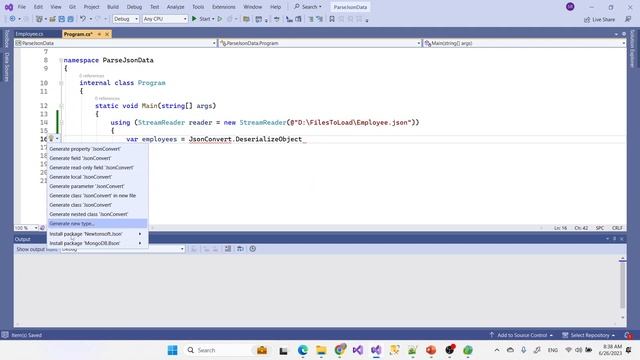Click CRLF line ending indicator
640x360 pixels.
coord(617,228)
